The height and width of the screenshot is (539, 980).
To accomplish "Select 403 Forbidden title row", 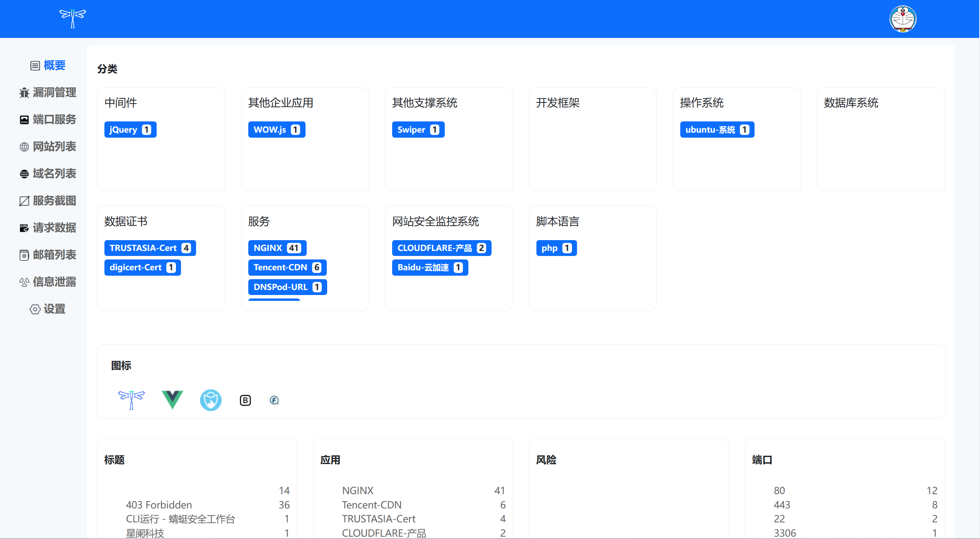I will pyautogui.click(x=159, y=505).
